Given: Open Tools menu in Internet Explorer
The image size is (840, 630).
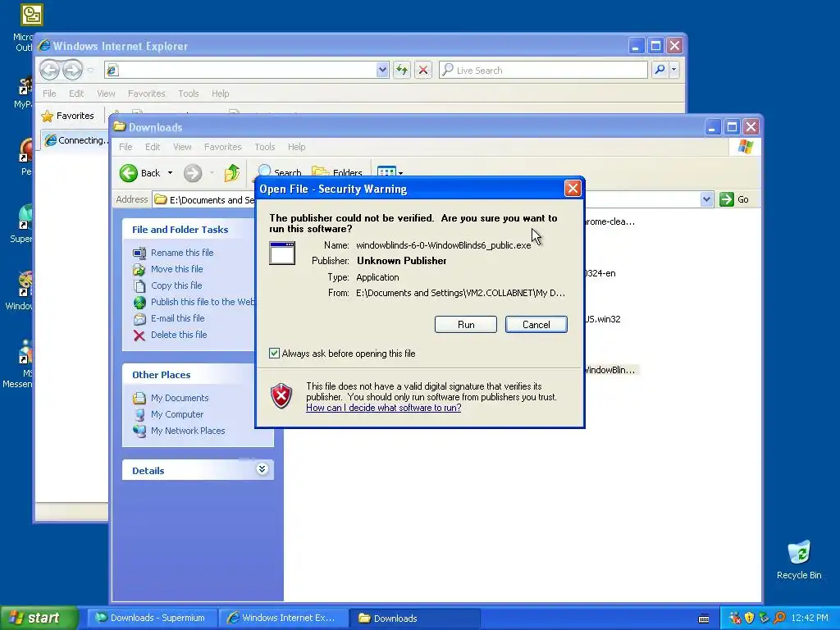Looking at the screenshot, I should point(189,94).
